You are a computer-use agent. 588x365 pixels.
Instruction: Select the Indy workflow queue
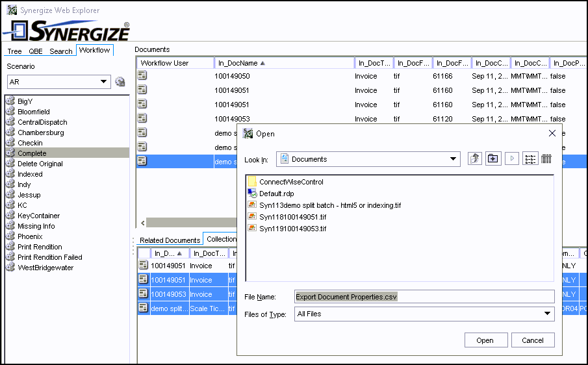24,184
